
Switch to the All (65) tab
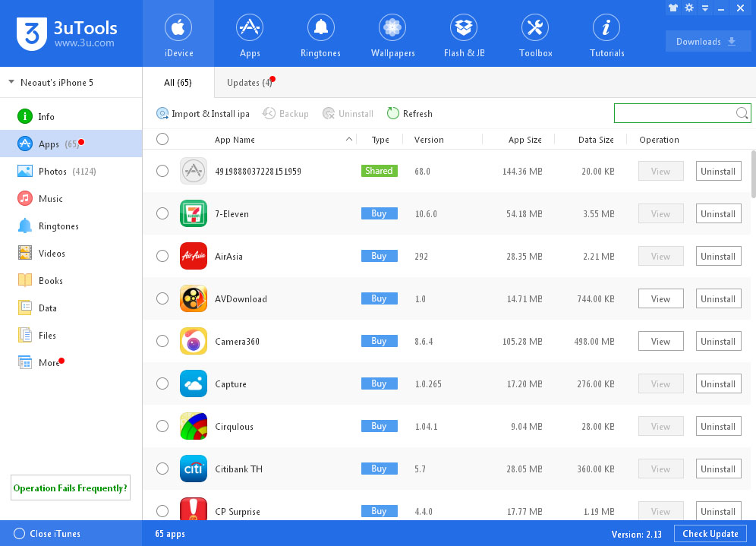(178, 83)
